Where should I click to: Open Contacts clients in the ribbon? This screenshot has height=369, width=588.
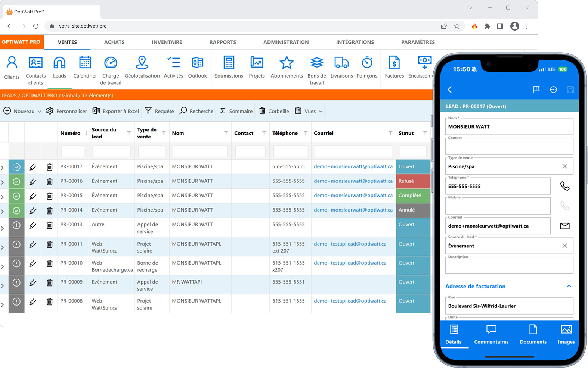[x=35, y=62]
